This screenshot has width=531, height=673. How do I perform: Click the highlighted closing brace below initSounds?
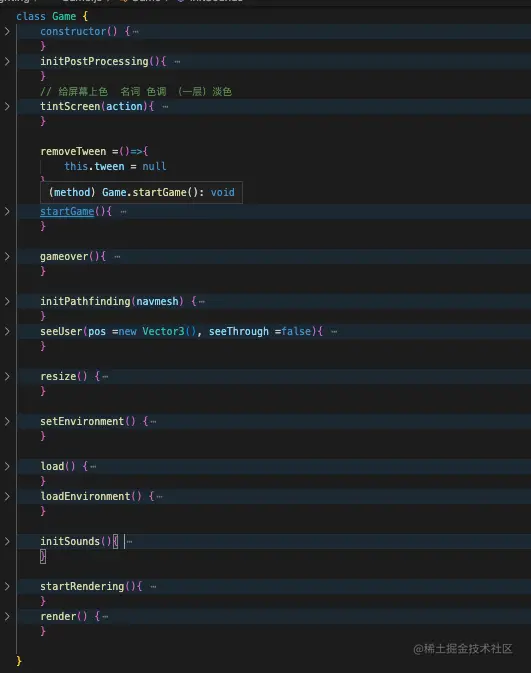pos(43,557)
